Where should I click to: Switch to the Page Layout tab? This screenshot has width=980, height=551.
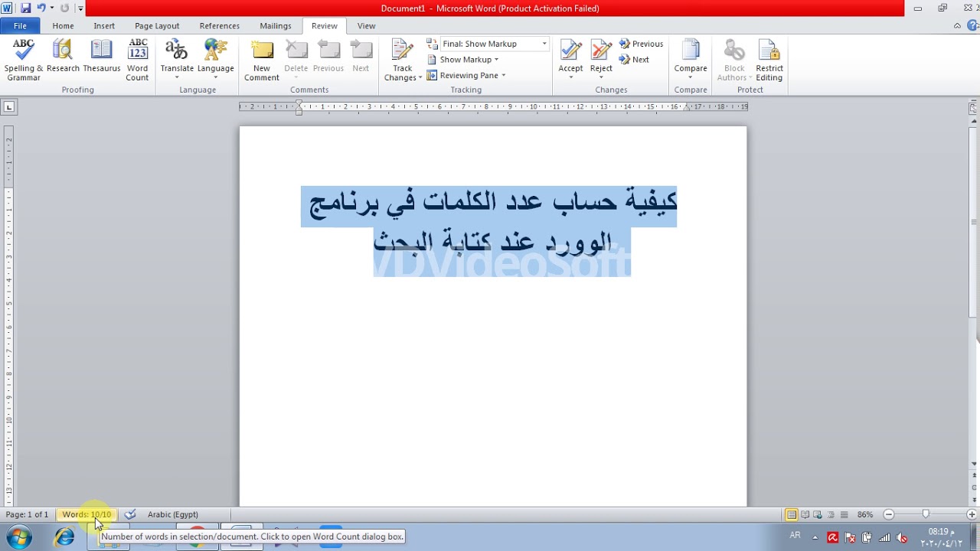(x=157, y=26)
